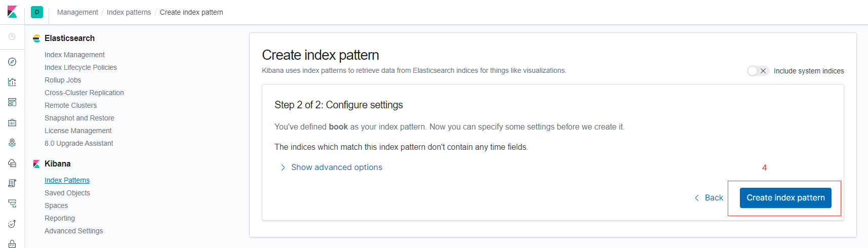Screen dimensions: 868x248
Task: Click the green D space avatar
Action: pyautogui.click(x=37, y=12)
